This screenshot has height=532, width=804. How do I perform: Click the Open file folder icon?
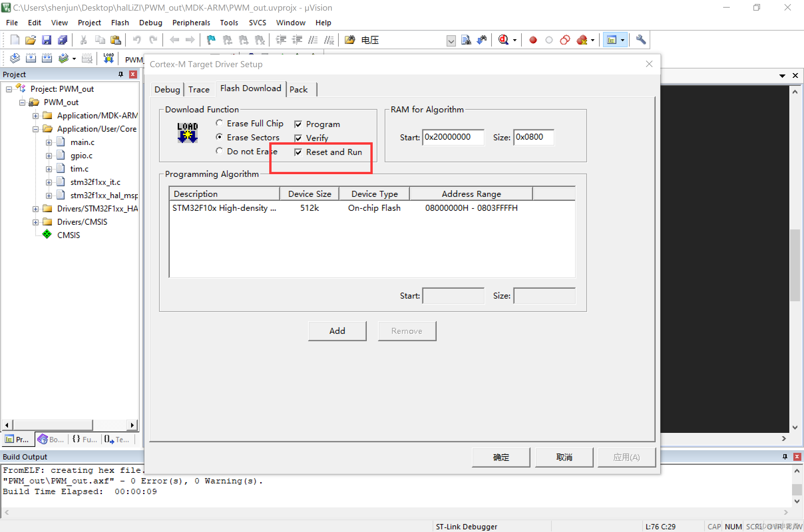(x=31, y=40)
